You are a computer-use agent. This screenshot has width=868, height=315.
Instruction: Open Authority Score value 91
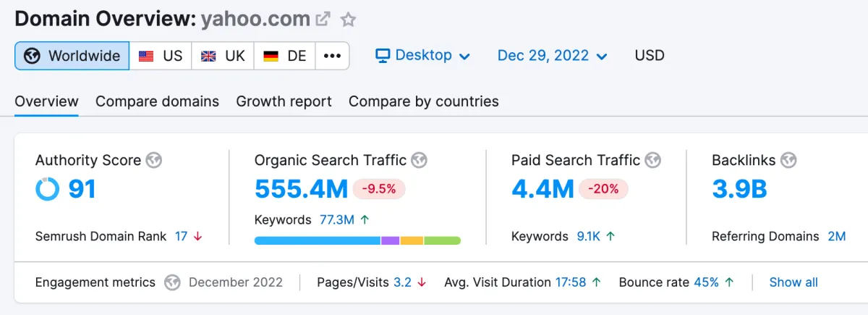[x=82, y=190]
